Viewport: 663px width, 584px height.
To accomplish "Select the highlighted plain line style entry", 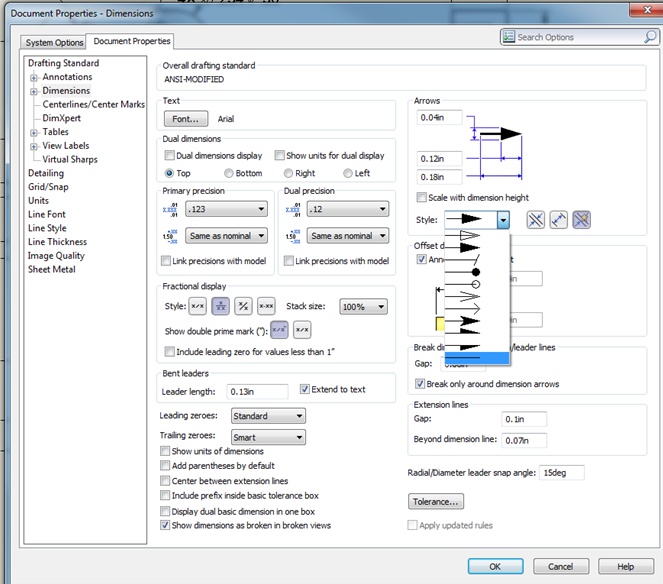I will point(477,358).
